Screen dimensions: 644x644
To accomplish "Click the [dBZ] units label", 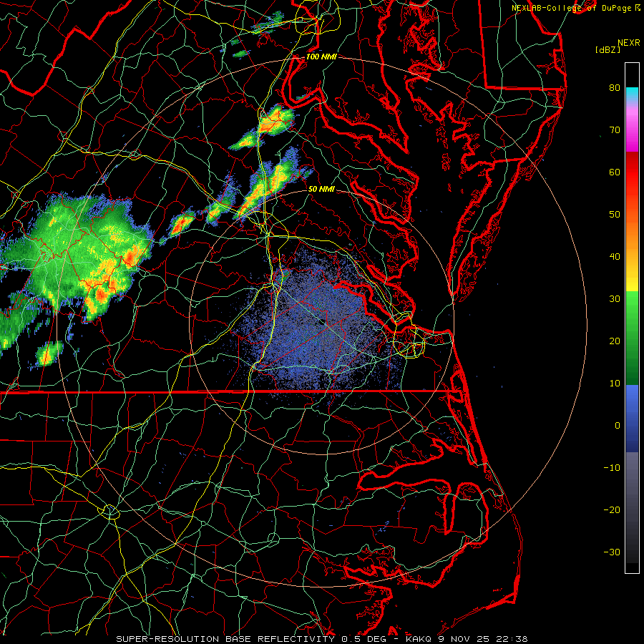I will (608, 50).
